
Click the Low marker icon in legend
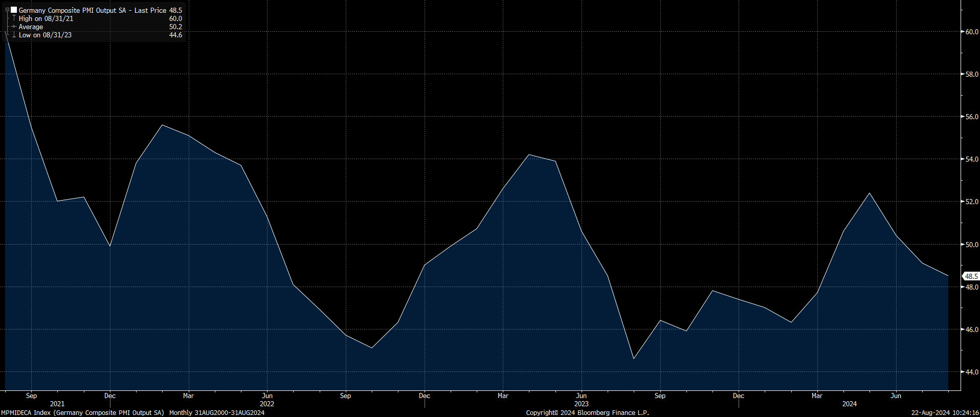coord(14,35)
